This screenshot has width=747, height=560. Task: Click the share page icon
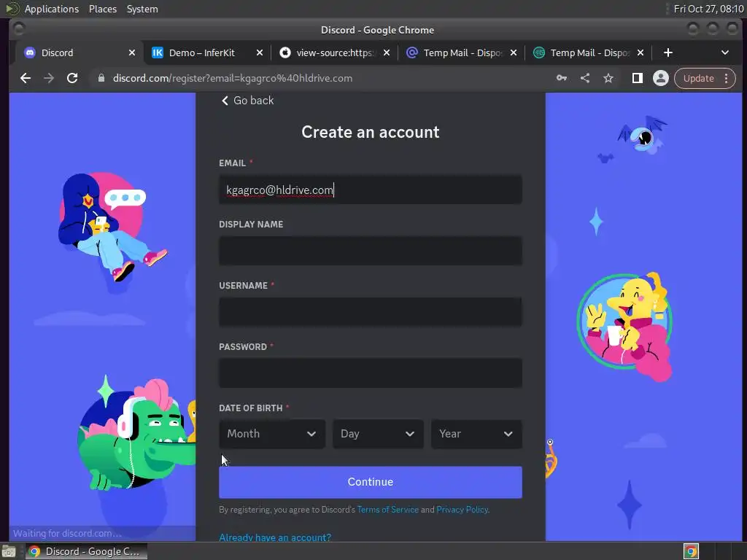tap(585, 78)
